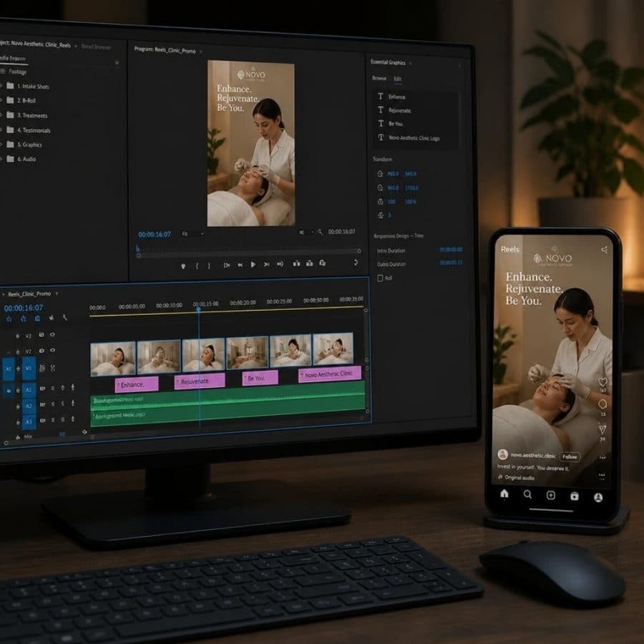The image size is (644, 644).
Task: Tap the plus create icon in the phone's bottom bar
Action: (551, 495)
